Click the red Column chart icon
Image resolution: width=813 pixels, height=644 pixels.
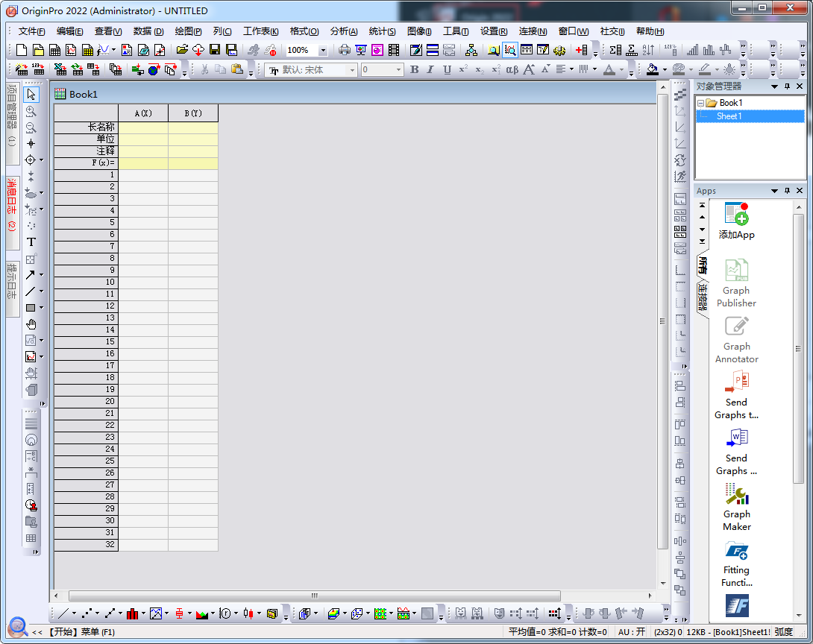[x=133, y=613]
